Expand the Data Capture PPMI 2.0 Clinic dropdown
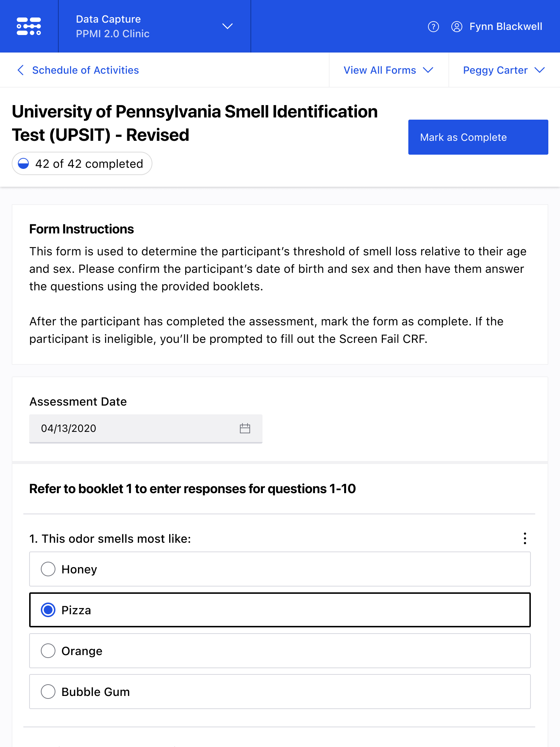This screenshot has height=747, width=560. (155, 26)
